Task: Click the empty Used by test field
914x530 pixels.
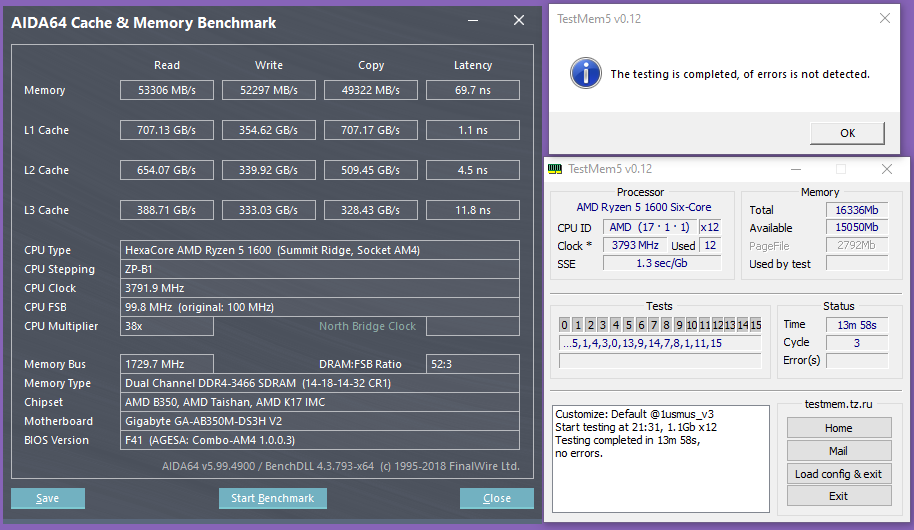Action: [x=857, y=264]
